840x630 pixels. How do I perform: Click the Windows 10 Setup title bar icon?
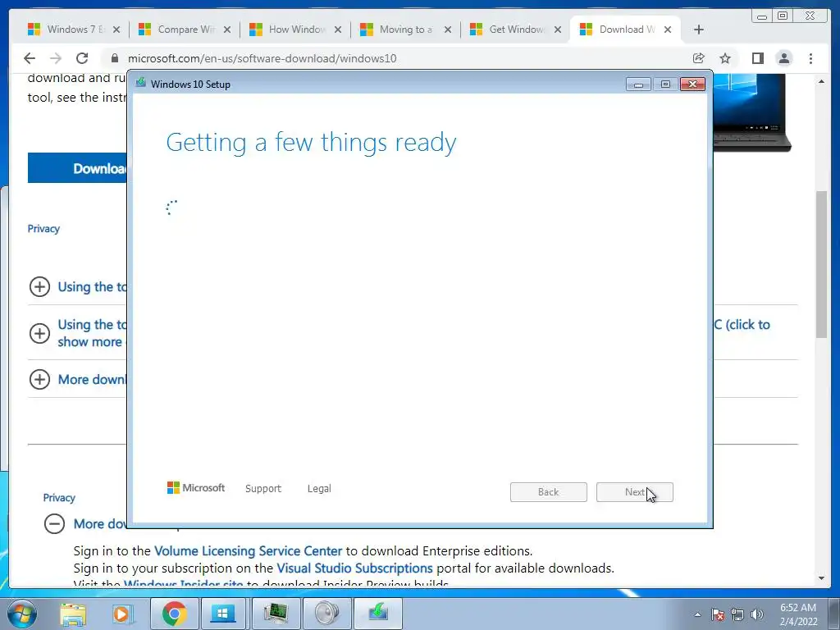coord(141,83)
